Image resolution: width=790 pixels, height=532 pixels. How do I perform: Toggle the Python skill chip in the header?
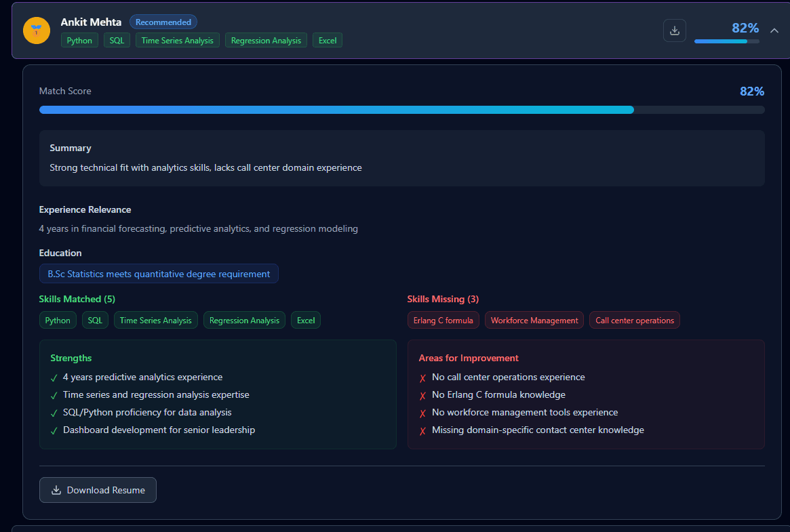point(79,40)
